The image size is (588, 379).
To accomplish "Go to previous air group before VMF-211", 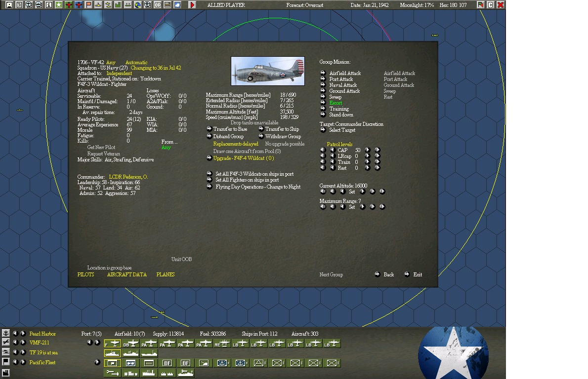I will point(15,342).
